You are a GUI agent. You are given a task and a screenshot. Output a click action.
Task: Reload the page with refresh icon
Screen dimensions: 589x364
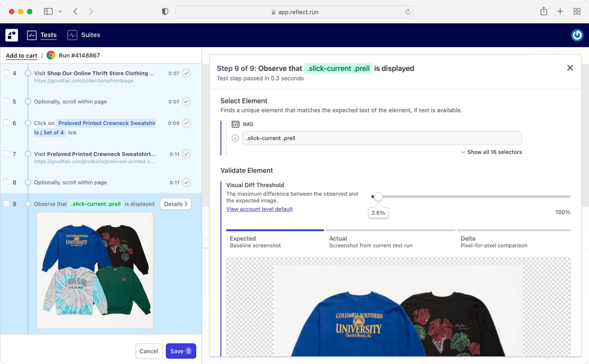coord(407,12)
